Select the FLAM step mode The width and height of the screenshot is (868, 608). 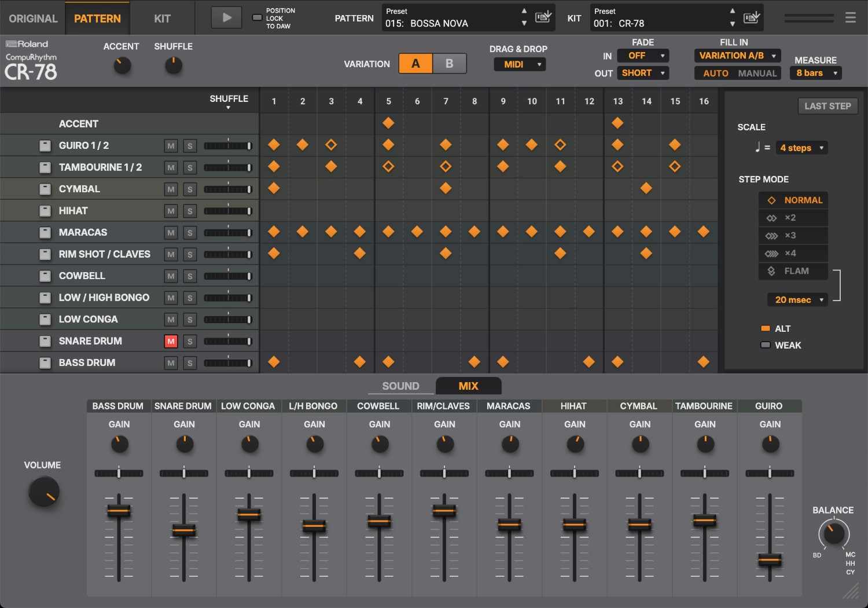pos(793,270)
